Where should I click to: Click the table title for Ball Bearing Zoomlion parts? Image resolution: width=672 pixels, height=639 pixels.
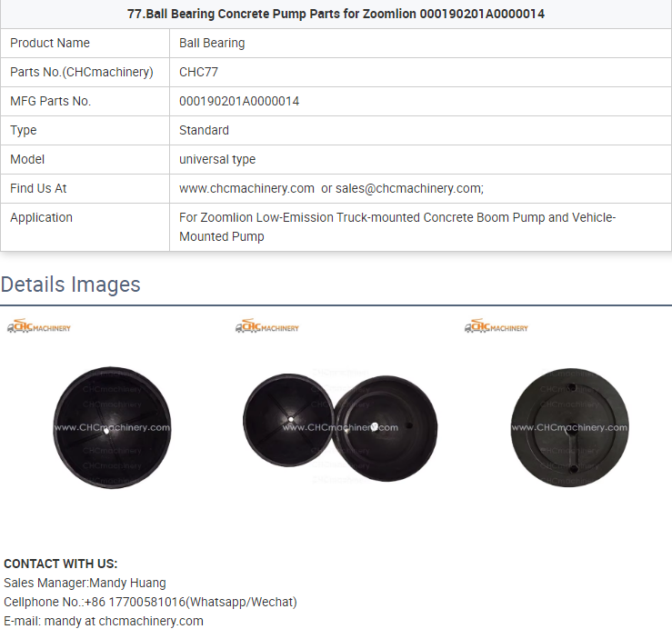click(x=336, y=14)
